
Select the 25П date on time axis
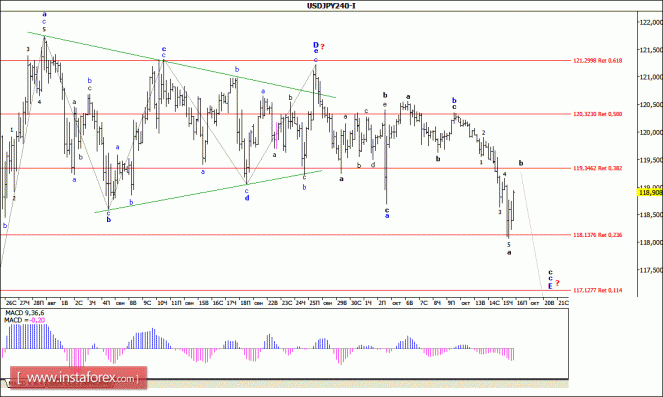coord(314,303)
